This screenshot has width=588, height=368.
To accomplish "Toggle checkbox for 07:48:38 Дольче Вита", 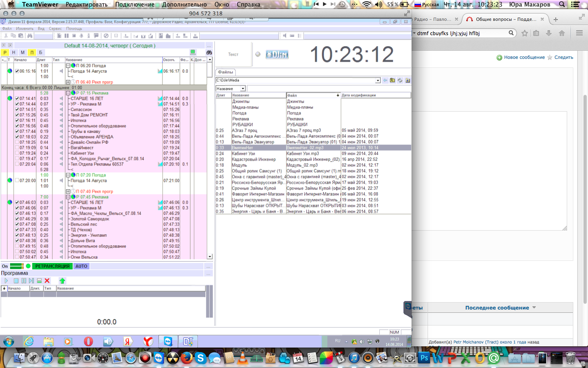I will pos(17,241).
